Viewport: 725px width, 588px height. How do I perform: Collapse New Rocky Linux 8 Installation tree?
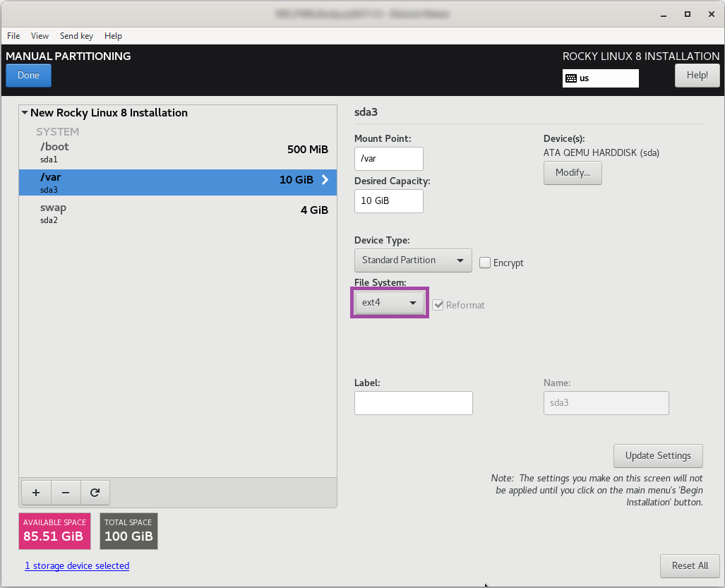coord(25,113)
